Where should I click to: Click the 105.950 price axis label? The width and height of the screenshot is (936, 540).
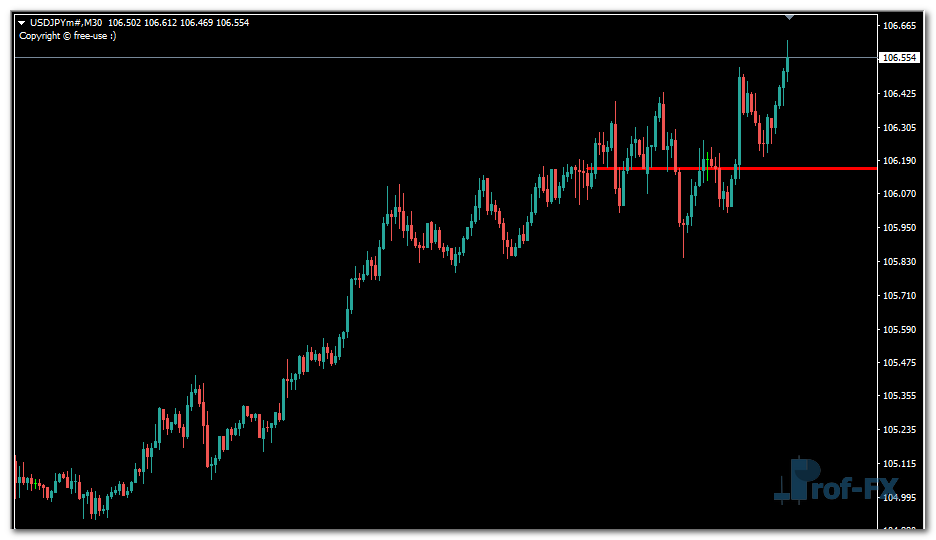click(899, 228)
